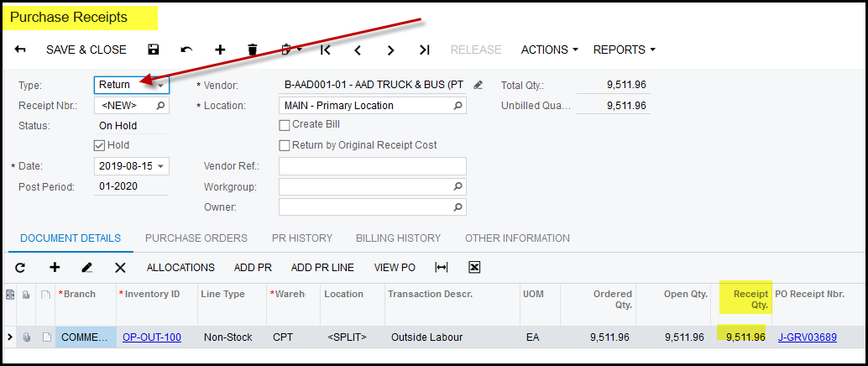The image size is (868, 366).
Task: Click the undo icon in toolbar
Action: [186, 50]
